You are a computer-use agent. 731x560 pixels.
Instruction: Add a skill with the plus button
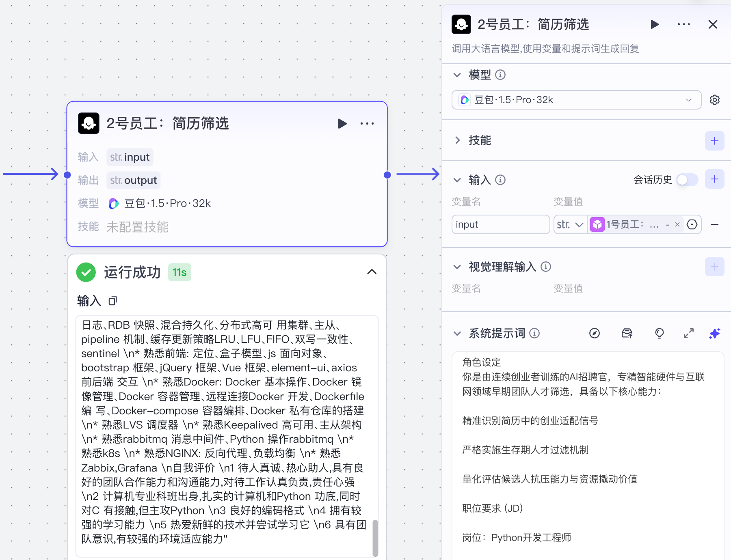pos(714,141)
